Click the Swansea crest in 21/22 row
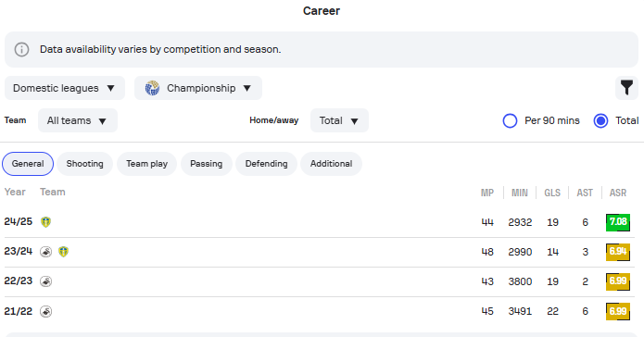Viewport: 644px width, 337px height. coord(46,312)
